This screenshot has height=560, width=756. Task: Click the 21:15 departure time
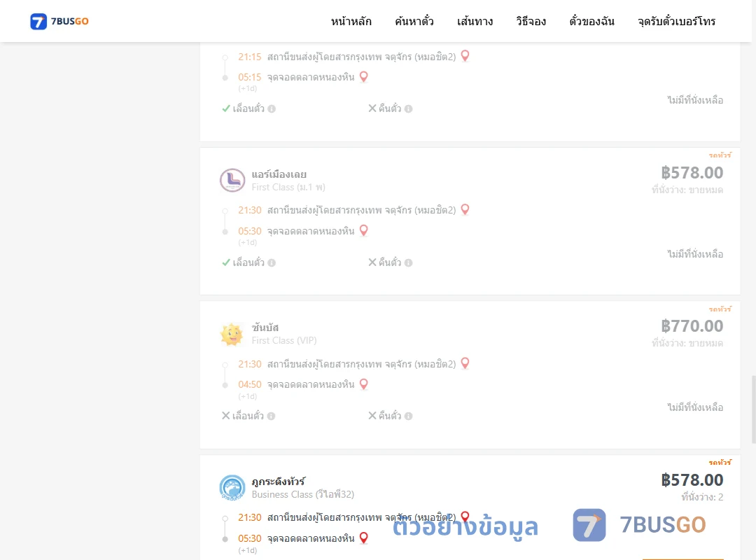click(250, 57)
